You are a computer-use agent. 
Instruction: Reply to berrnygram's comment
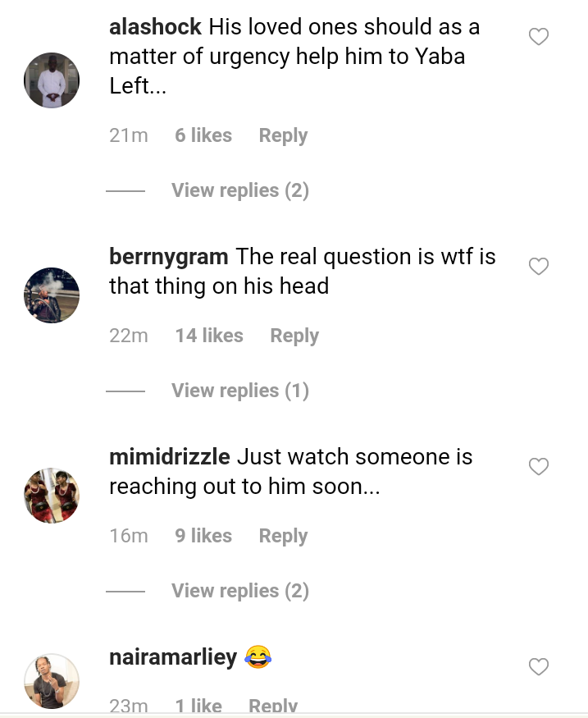pos(294,336)
